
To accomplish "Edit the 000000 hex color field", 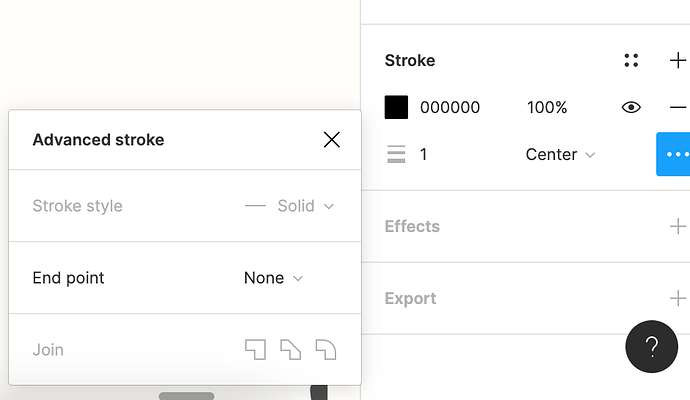I will point(450,107).
